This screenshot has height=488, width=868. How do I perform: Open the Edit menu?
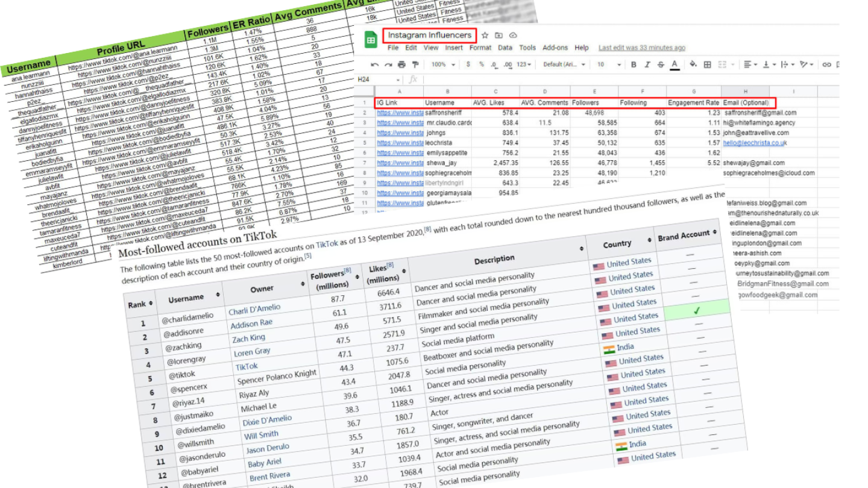point(411,48)
